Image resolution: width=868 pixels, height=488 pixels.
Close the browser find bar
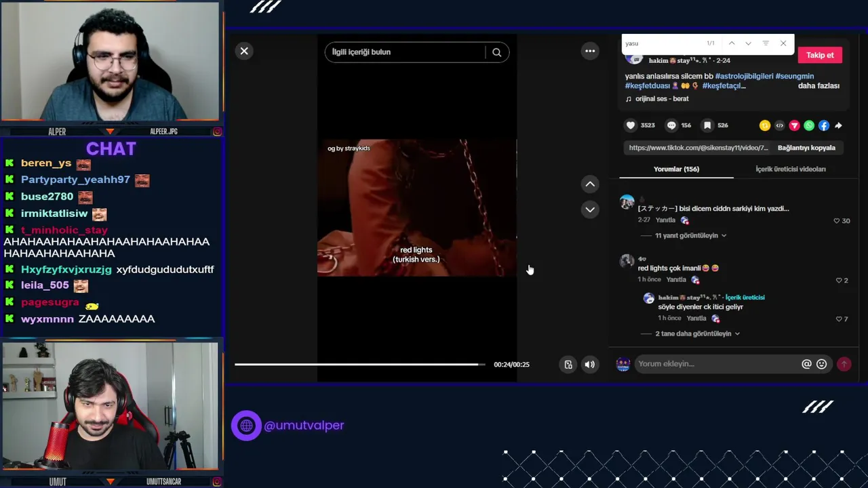[783, 43]
